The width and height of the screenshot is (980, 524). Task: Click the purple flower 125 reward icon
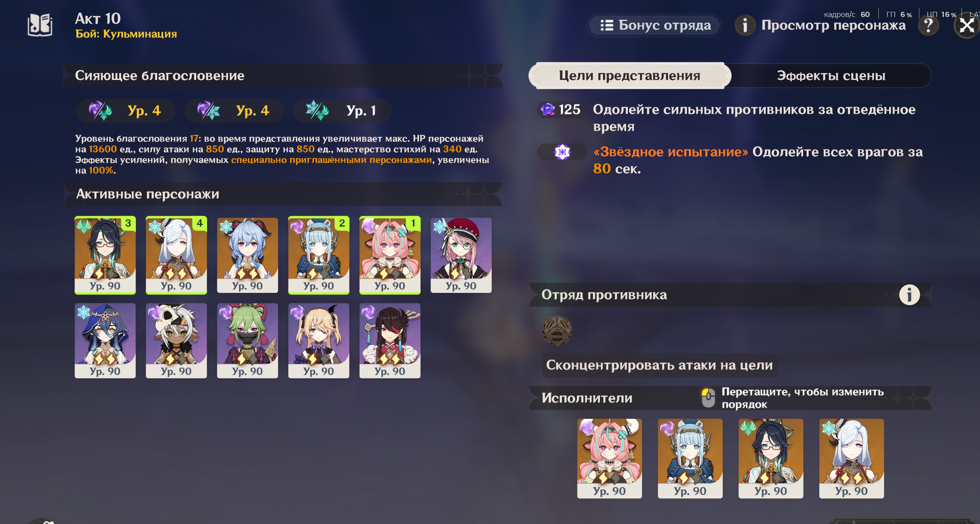(548, 109)
